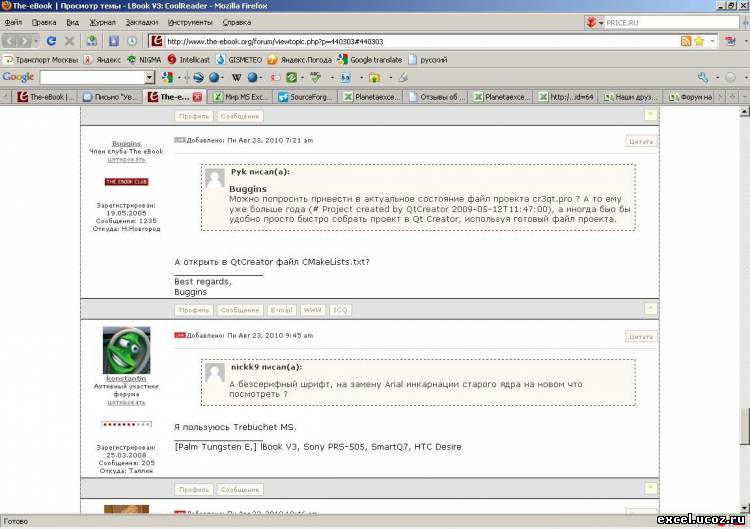Click the Google search button icon
The width and height of the screenshot is (750, 529).
(x=167, y=77)
